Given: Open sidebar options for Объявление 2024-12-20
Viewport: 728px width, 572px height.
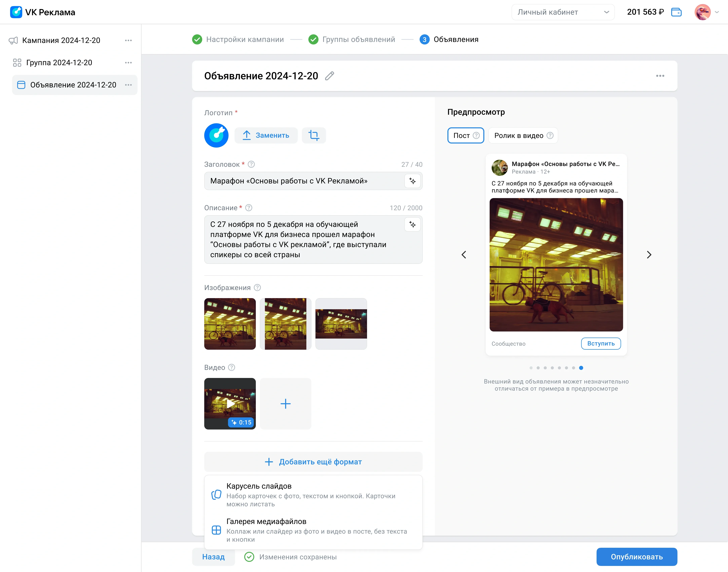Looking at the screenshot, I should (128, 85).
